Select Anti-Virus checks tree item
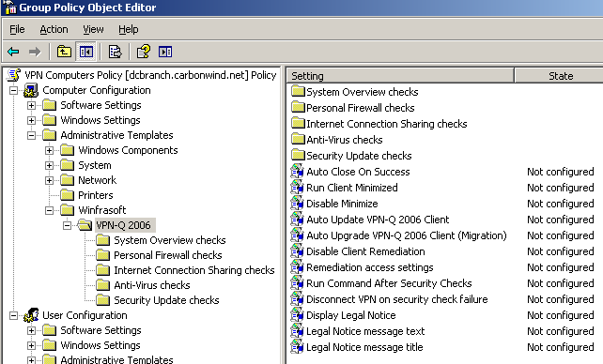Image resolution: width=603 pixels, height=364 pixels. pyautogui.click(x=152, y=285)
